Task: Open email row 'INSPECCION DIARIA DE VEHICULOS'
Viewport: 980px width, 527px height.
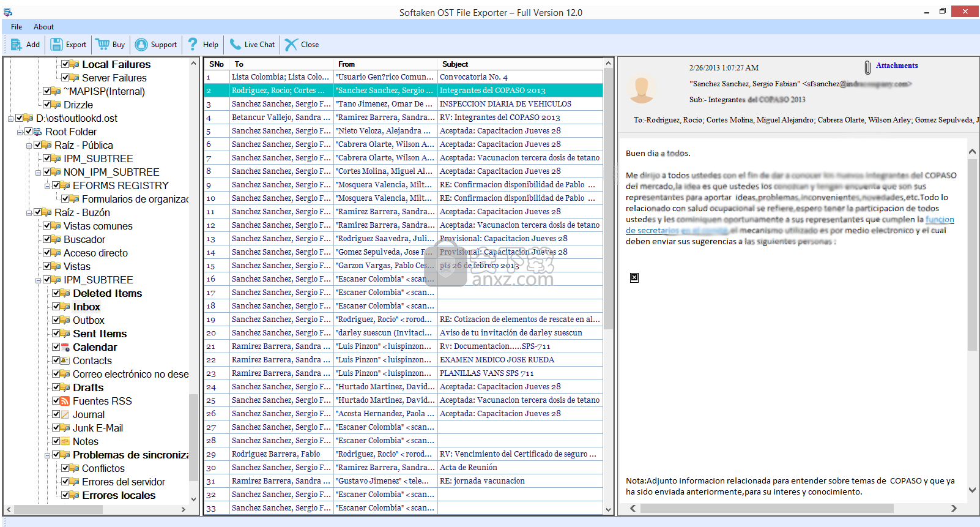Action: [x=403, y=104]
